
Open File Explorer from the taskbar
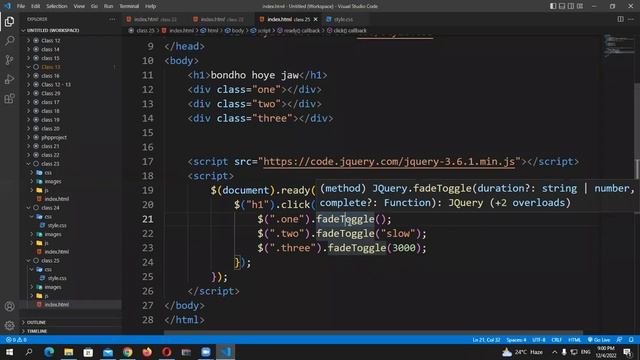coord(69,352)
